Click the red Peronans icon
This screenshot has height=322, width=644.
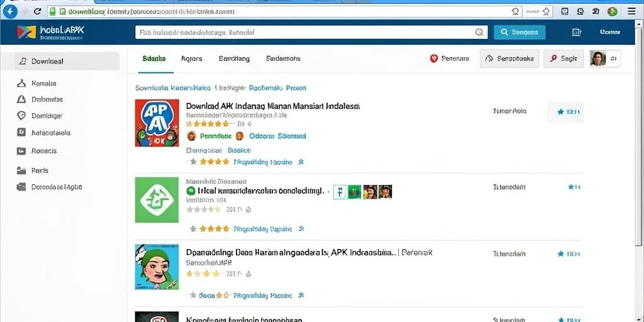pos(434,58)
